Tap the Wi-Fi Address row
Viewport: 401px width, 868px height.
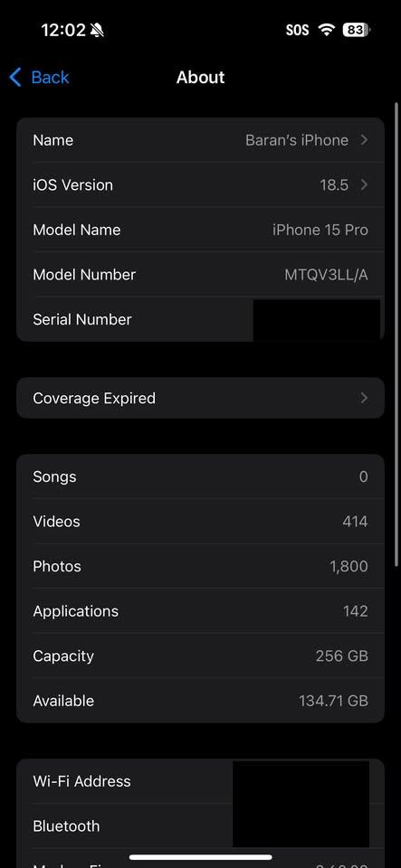201,781
